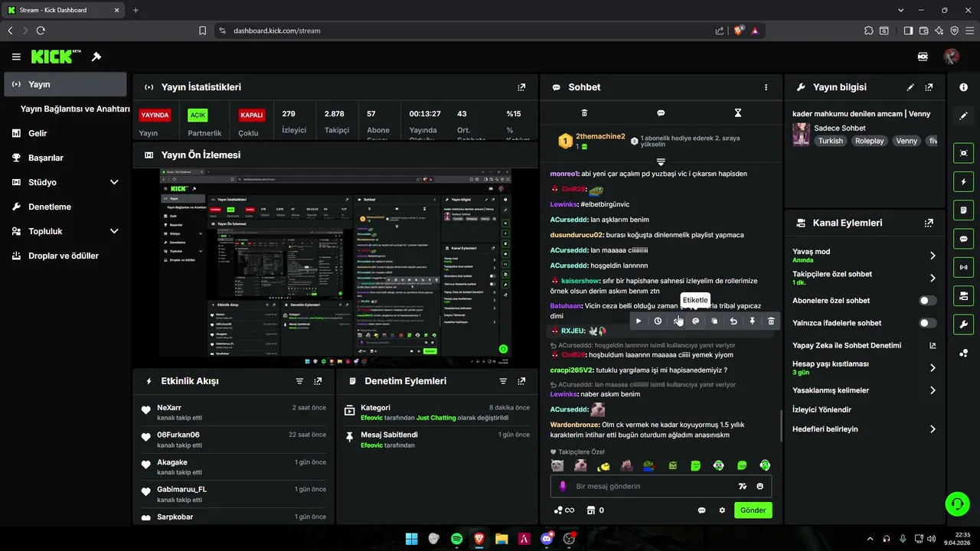Click the pin icon next to KICK logo
The height and width of the screenshot is (551, 980).
(x=96, y=57)
